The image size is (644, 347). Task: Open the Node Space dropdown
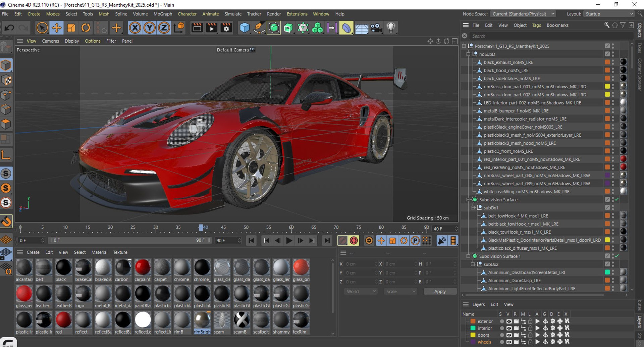[x=523, y=14]
